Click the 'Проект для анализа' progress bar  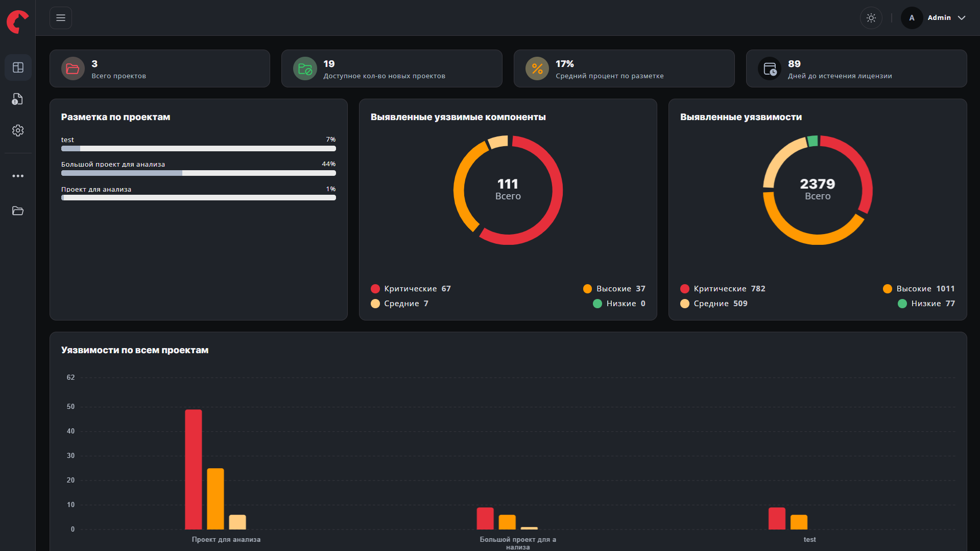[199, 198]
